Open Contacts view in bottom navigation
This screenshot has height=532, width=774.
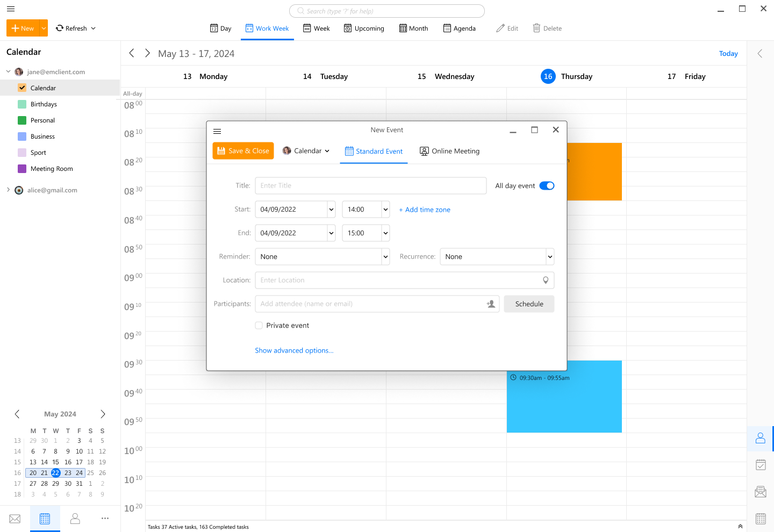tap(75, 519)
